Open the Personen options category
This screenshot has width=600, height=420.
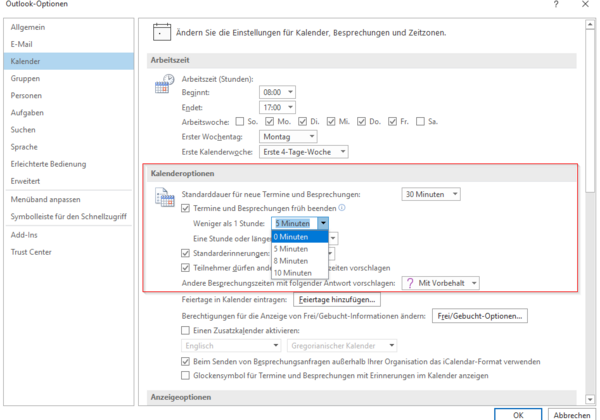point(69,96)
